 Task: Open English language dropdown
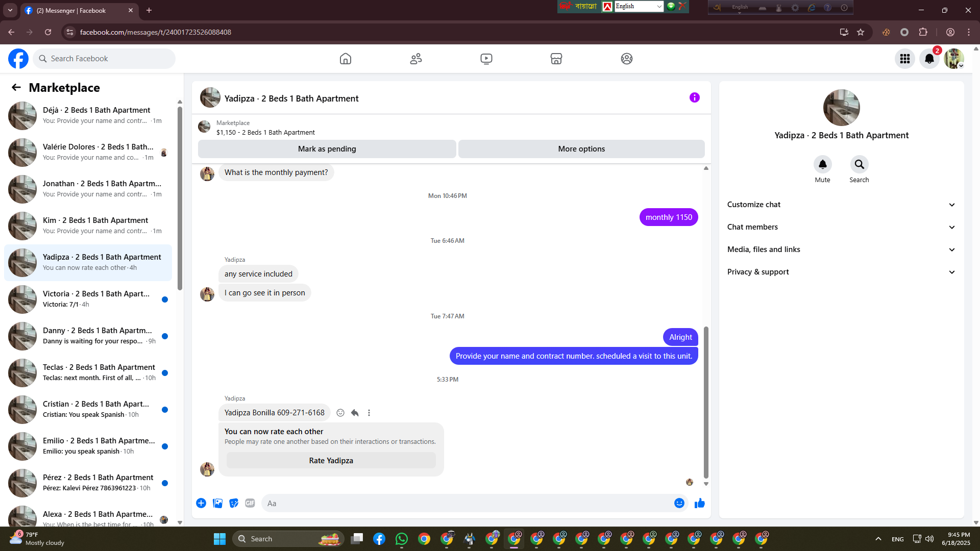click(x=639, y=6)
